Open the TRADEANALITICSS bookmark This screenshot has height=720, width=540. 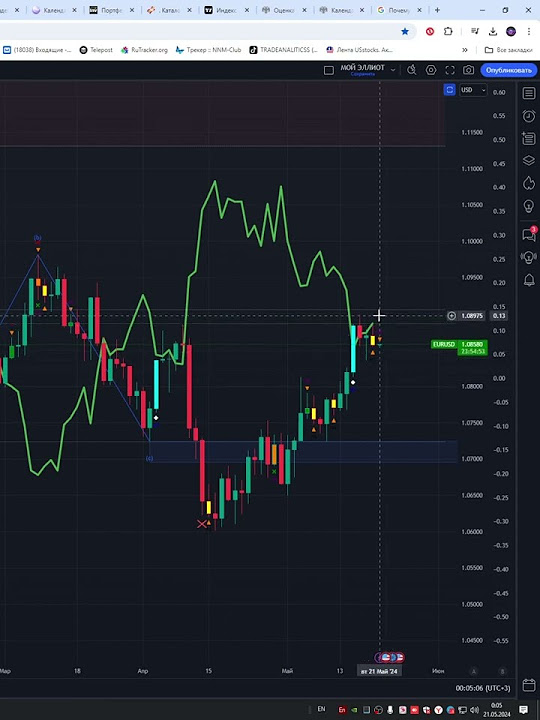[283, 50]
